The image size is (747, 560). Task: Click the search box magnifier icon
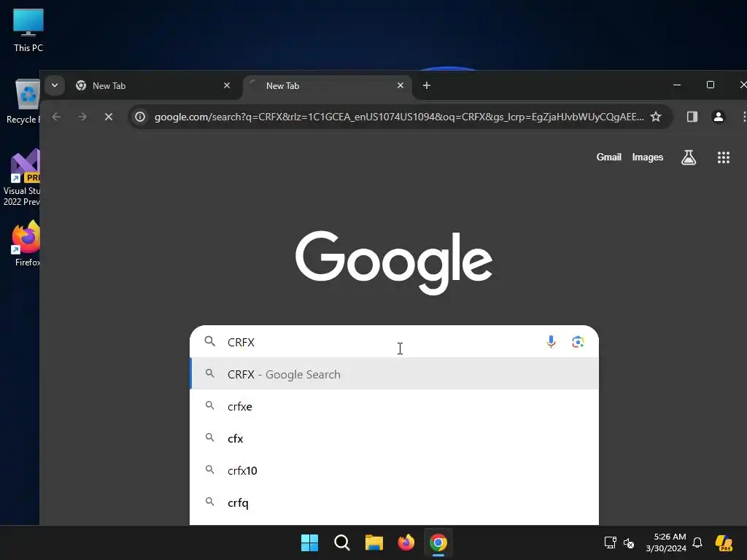click(x=209, y=341)
